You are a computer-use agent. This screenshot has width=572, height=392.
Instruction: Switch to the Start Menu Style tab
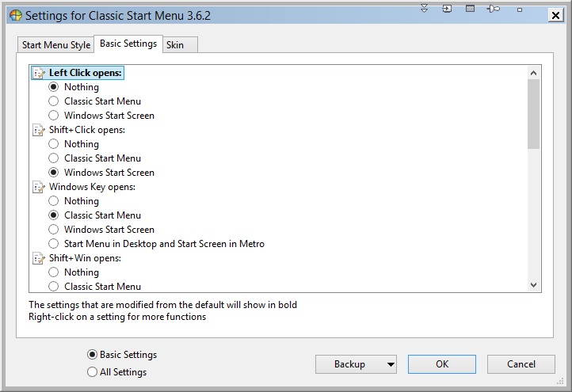(55, 45)
